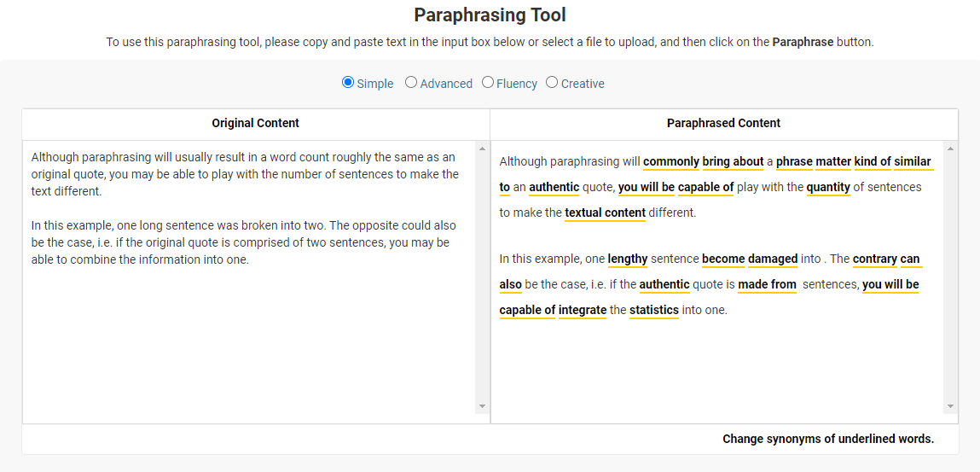
Task: Choose the Advanced mode radio button
Action: coord(411,83)
